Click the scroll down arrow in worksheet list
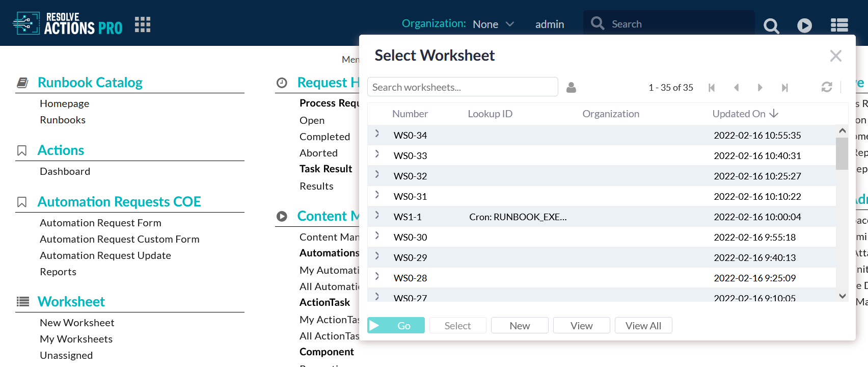This screenshot has height=367, width=868. [x=842, y=296]
